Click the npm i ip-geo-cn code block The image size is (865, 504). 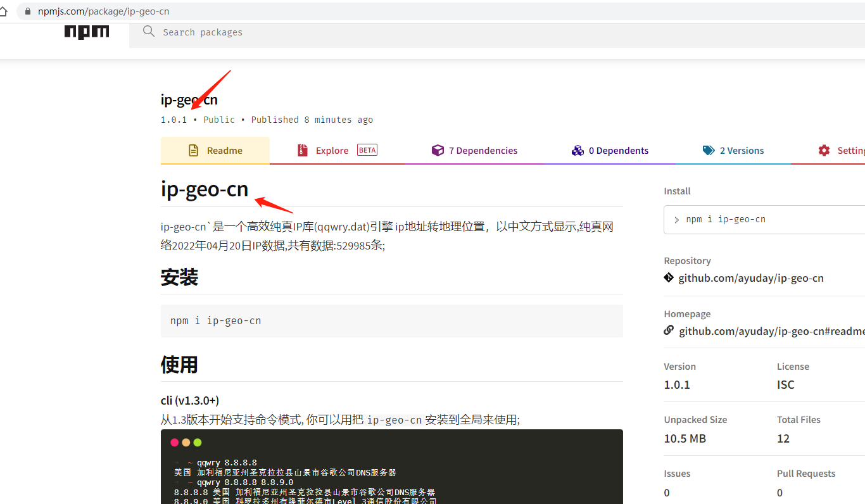[392, 320]
